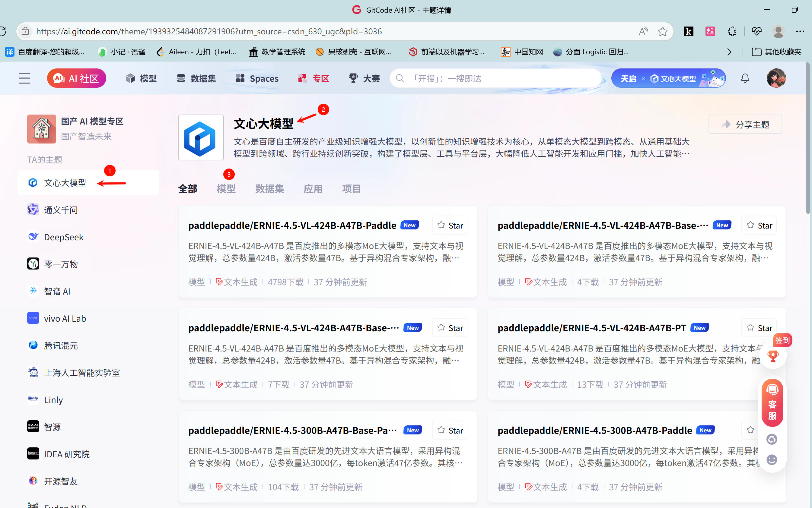Click the smiley feedback floating icon
Image resolution: width=812 pixels, height=508 pixels.
[772, 459]
